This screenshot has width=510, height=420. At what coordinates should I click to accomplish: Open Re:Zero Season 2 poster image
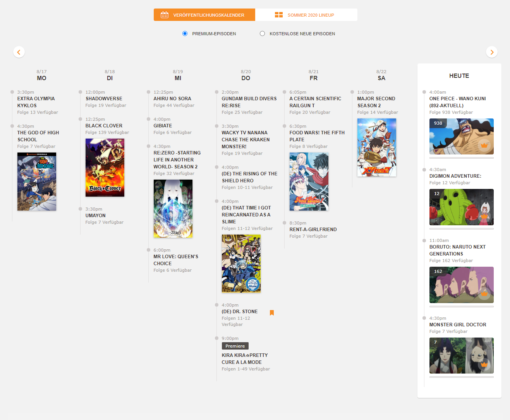click(x=173, y=209)
